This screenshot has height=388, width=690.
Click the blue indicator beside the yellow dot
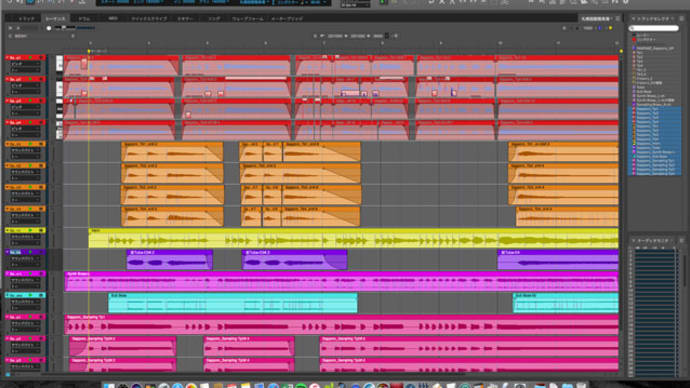(600, 28)
